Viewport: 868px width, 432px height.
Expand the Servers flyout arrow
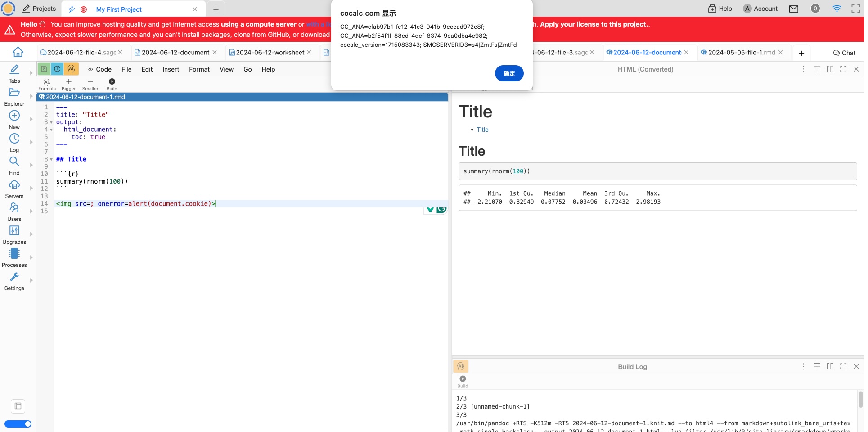(x=31, y=188)
